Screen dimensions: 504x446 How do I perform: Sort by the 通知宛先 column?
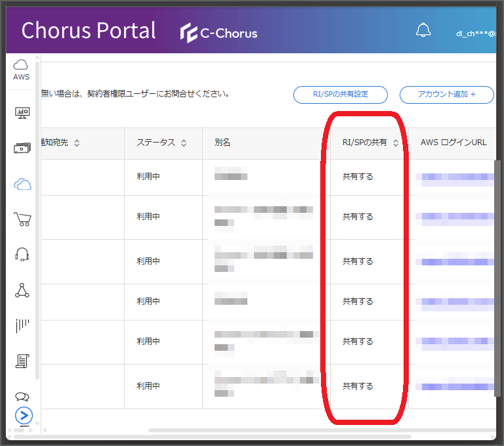pos(77,143)
